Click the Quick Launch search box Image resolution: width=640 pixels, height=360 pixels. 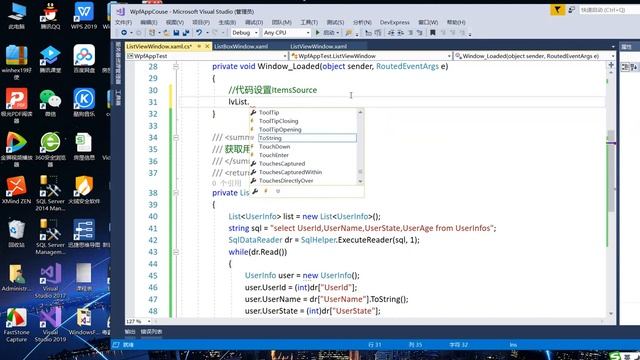(x=609, y=10)
